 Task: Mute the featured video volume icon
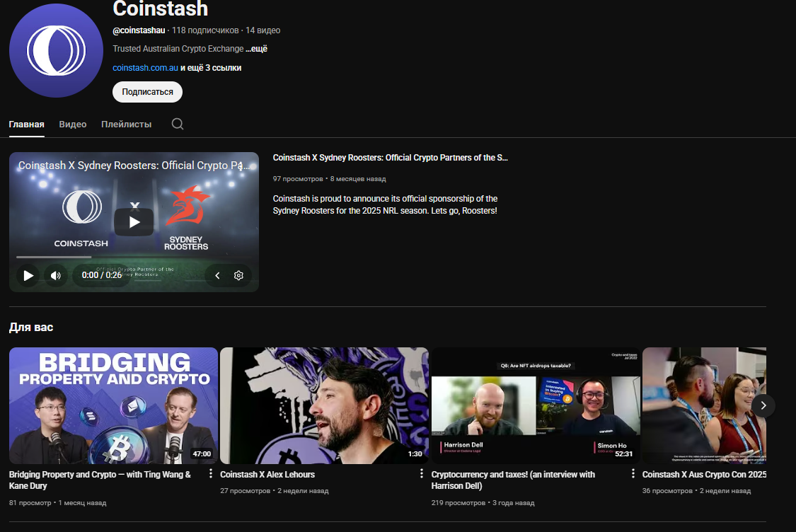point(56,275)
